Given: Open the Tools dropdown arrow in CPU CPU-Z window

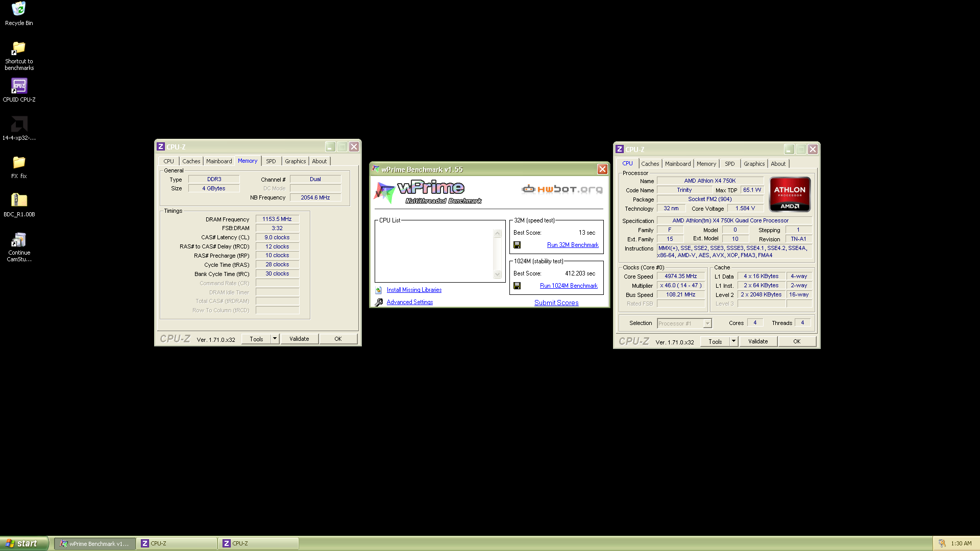Looking at the screenshot, I should coord(733,341).
